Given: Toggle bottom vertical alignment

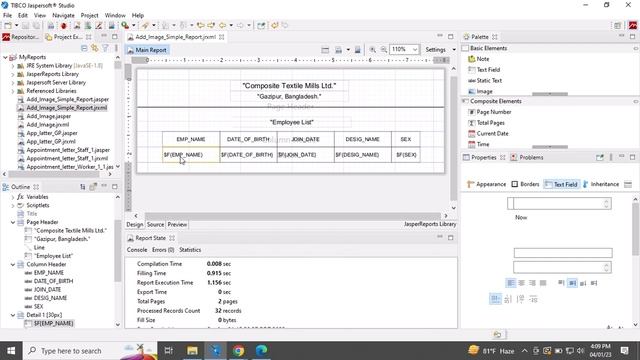Looking at the screenshot, I should tap(583, 283).
